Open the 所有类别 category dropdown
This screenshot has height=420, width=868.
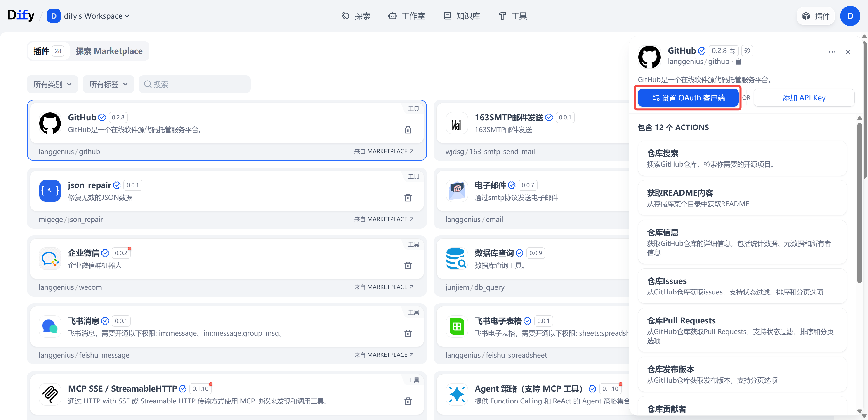52,84
